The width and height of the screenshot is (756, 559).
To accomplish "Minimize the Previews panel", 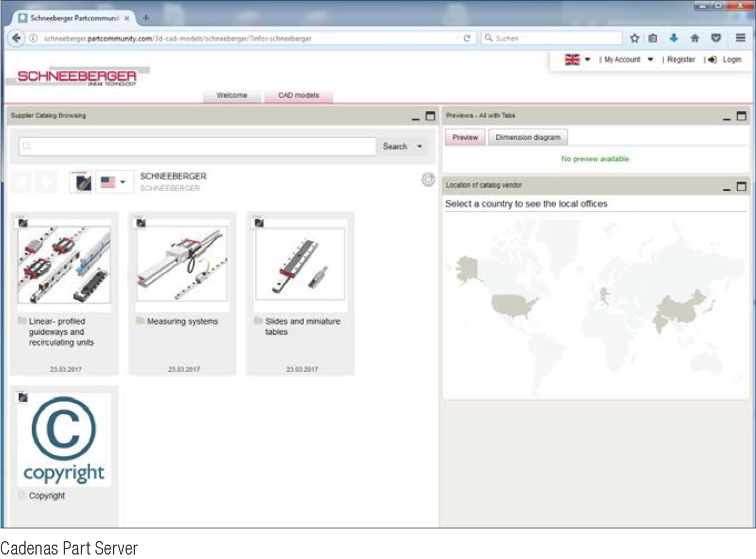I will point(727,117).
